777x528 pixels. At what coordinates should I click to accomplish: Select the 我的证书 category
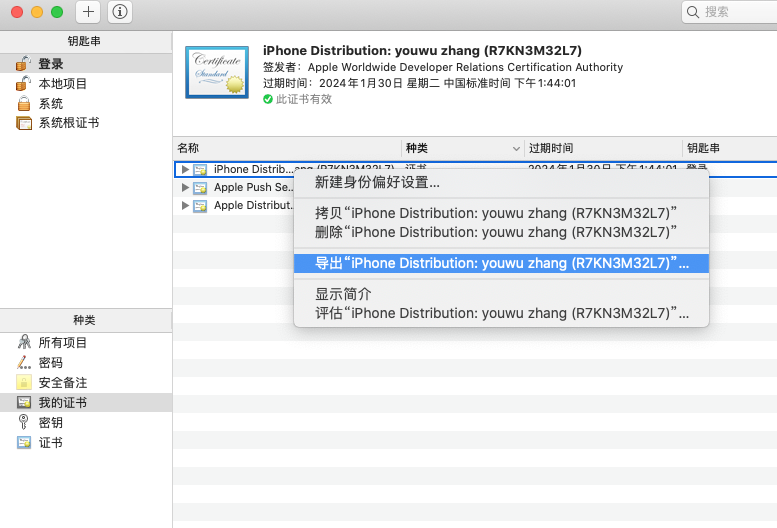point(86,402)
